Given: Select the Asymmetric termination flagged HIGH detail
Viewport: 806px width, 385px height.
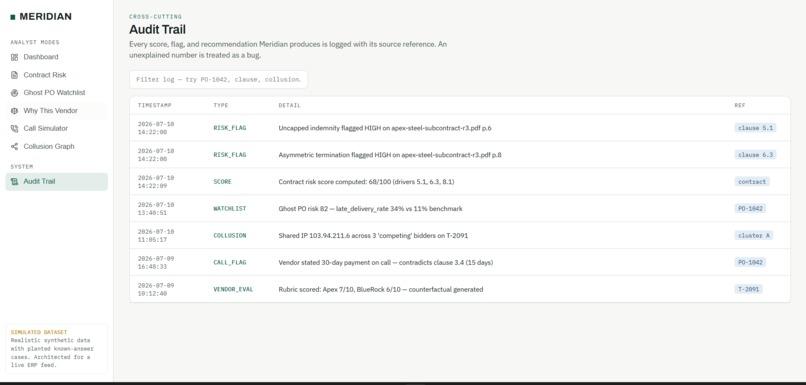Looking at the screenshot, I should 390,155.
